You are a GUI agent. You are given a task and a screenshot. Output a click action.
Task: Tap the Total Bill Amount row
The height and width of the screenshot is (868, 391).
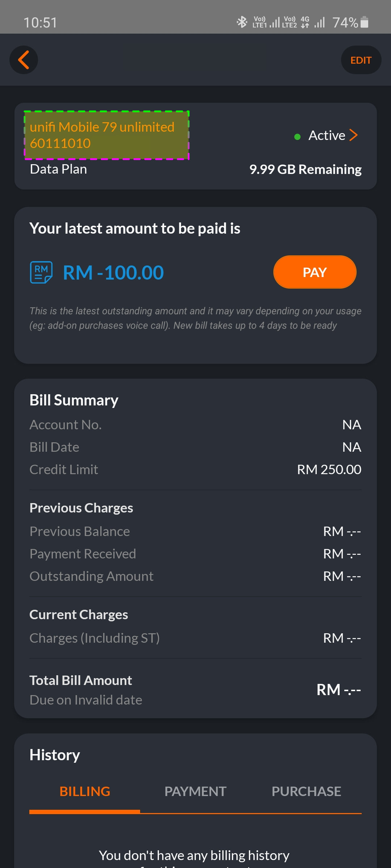point(195,690)
